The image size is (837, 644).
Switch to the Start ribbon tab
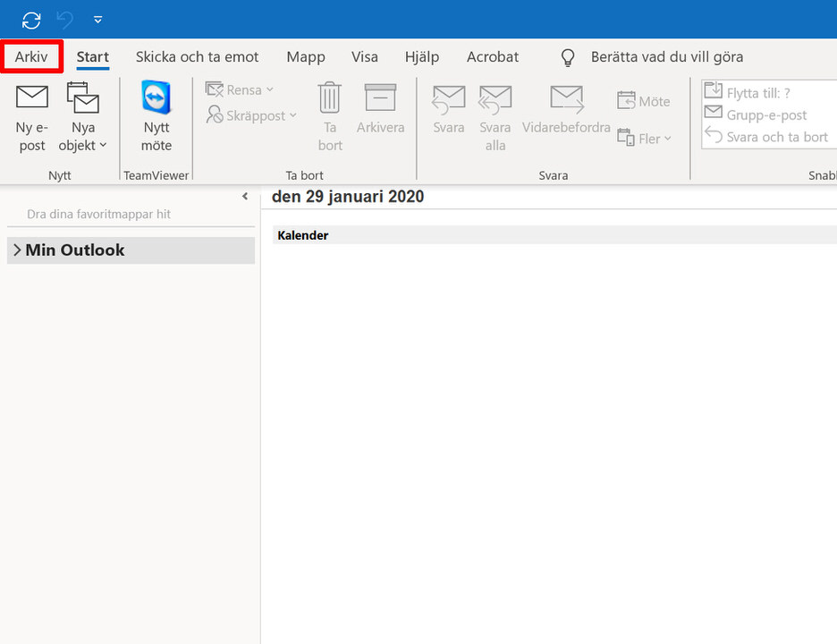pos(93,56)
